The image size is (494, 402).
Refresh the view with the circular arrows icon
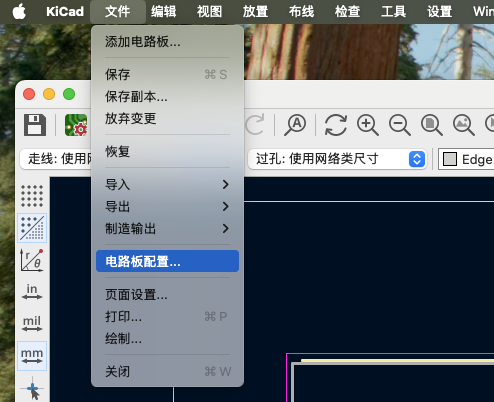click(336, 125)
